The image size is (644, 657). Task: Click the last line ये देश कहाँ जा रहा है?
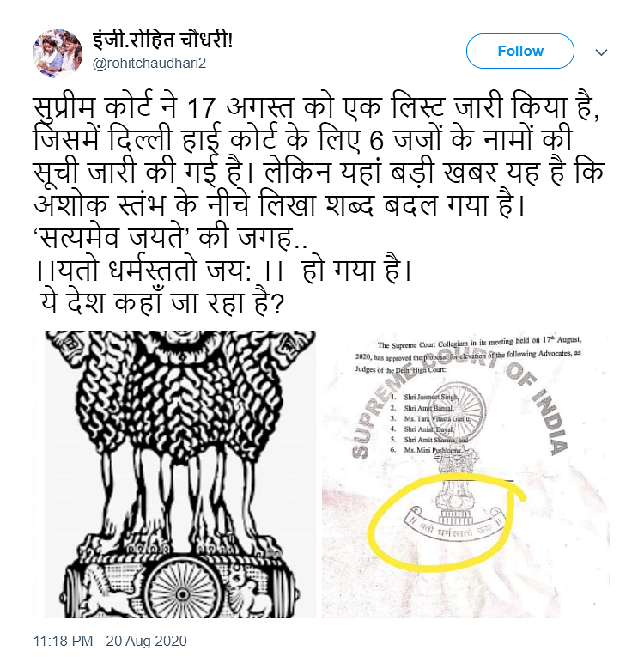[x=162, y=302]
